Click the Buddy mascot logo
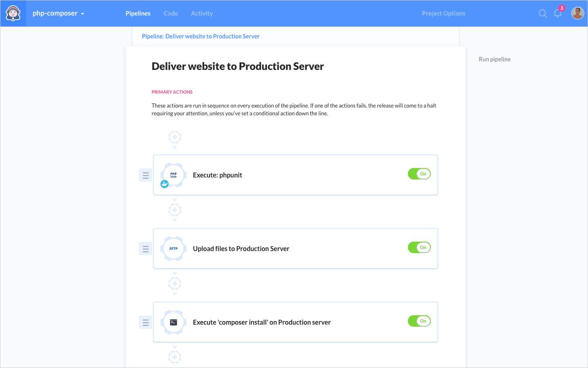This screenshot has height=368, width=588. point(13,13)
